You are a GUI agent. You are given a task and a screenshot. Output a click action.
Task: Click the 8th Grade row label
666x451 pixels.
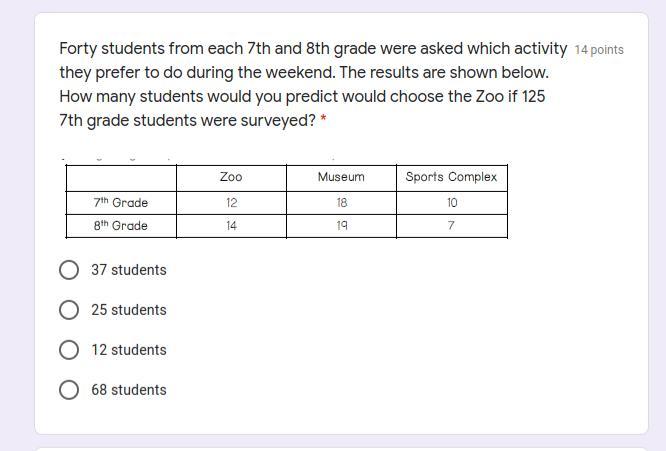coord(121,226)
